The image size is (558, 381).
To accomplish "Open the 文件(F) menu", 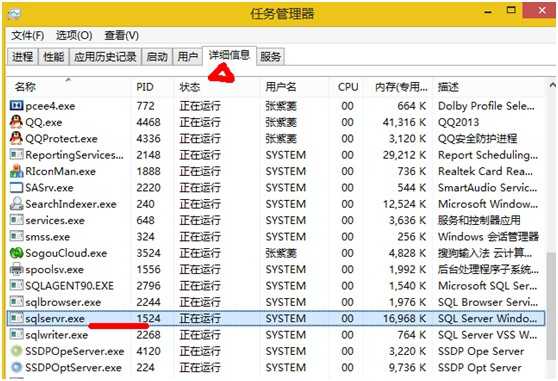I will tap(27, 36).
